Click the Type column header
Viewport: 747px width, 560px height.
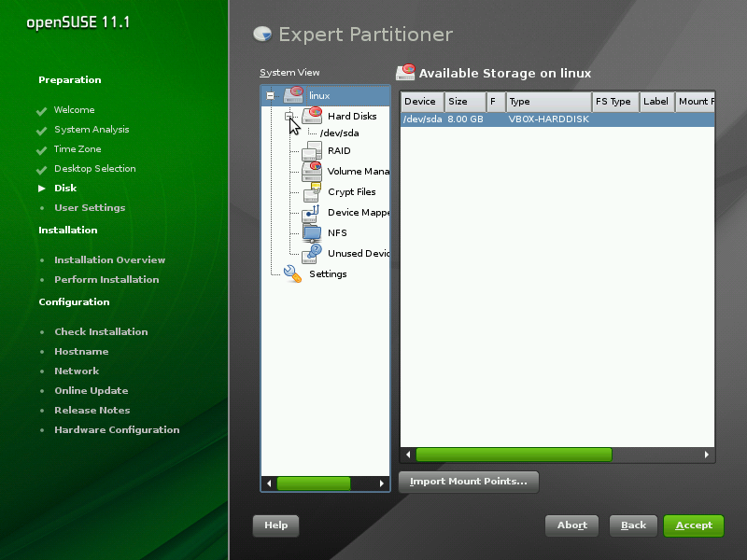pyautogui.click(x=547, y=102)
